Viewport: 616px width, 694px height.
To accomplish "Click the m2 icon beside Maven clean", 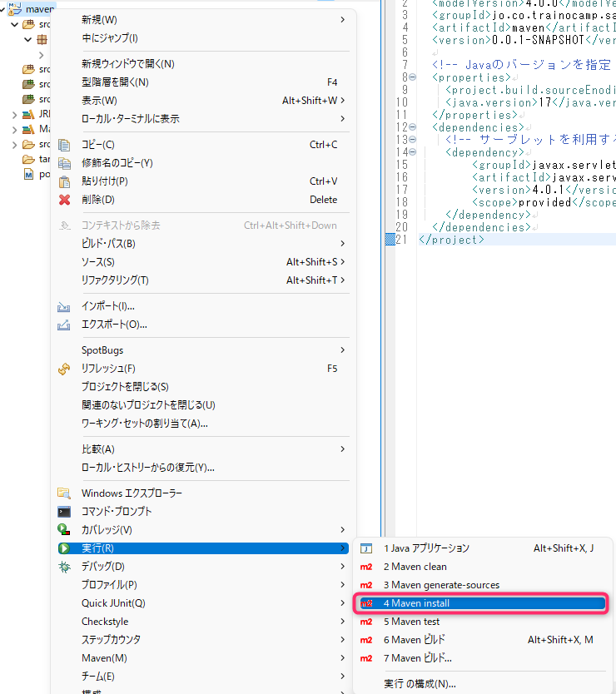I will point(366,567).
